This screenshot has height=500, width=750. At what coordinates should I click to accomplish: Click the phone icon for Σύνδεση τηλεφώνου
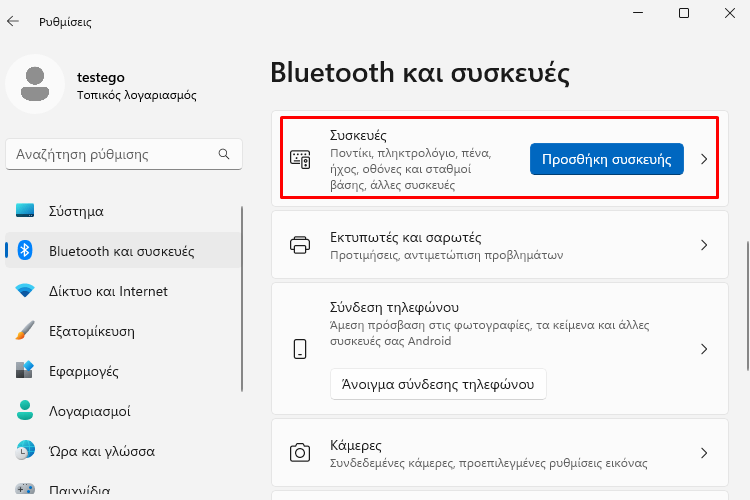[x=300, y=349]
